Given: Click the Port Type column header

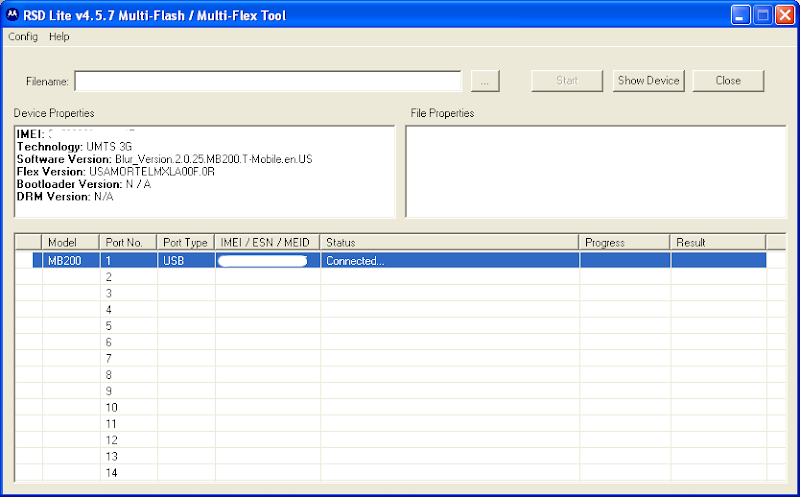Looking at the screenshot, I should [186, 242].
